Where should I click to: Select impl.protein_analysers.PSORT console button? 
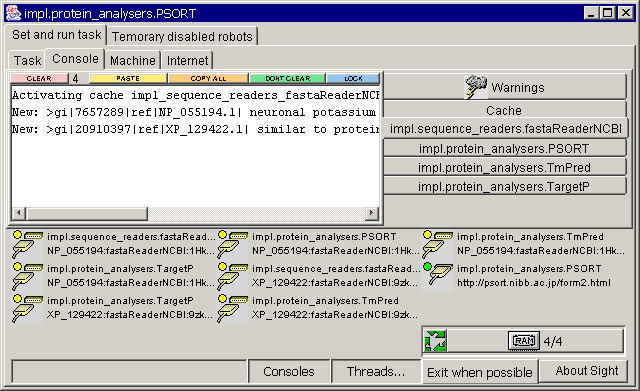504,148
